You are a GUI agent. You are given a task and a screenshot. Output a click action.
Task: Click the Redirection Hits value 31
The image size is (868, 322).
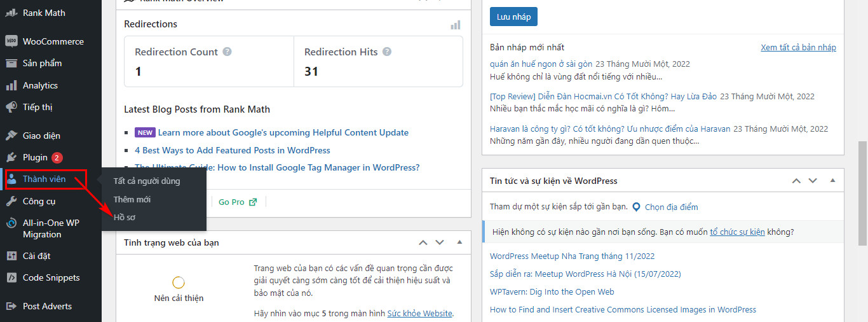coord(311,71)
